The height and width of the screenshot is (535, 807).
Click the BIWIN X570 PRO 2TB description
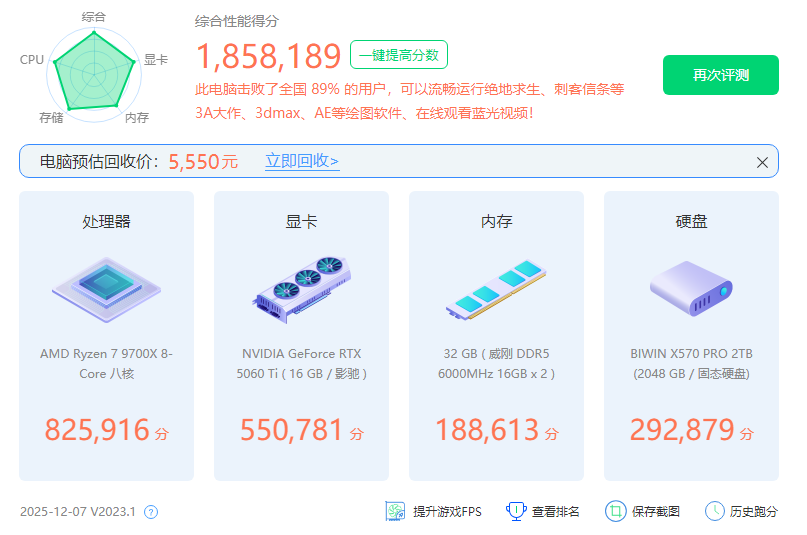click(x=691, y=364)
